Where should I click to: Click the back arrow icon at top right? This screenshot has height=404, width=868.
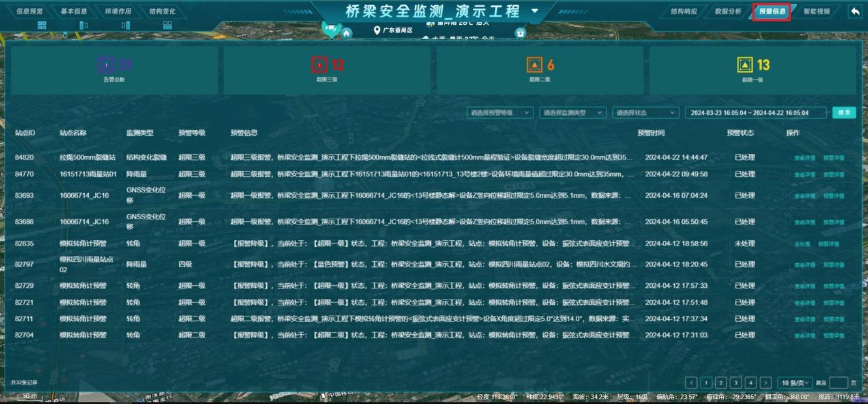pyautogui.click(x=854, y=11)
